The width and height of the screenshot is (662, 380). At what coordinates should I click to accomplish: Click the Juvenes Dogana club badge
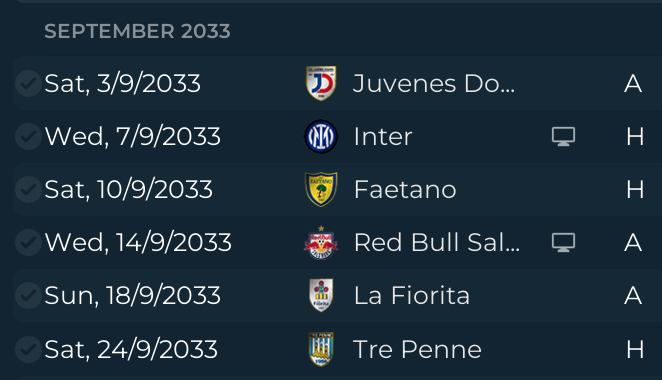[321, 83]
